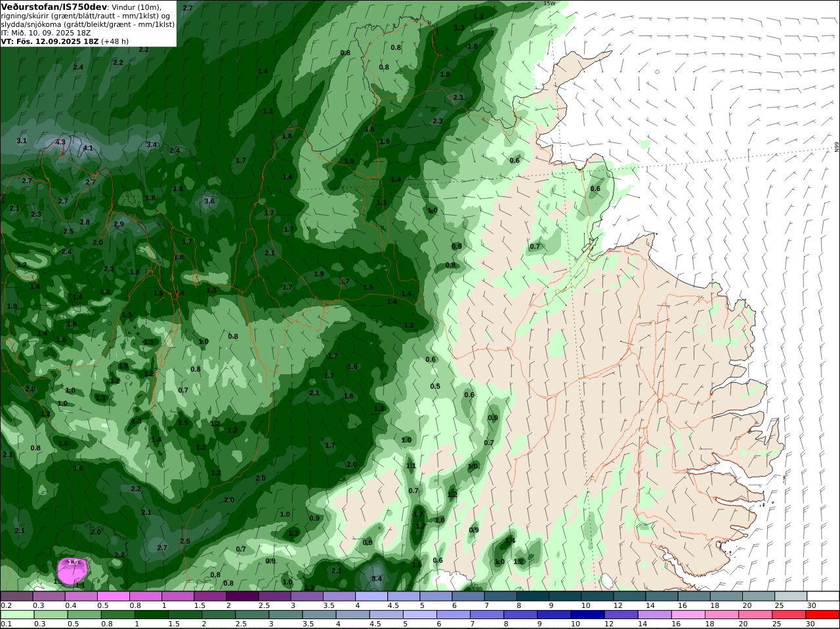Pick the pale green swatch between 0.1 and 0.3

pos(19,615)
